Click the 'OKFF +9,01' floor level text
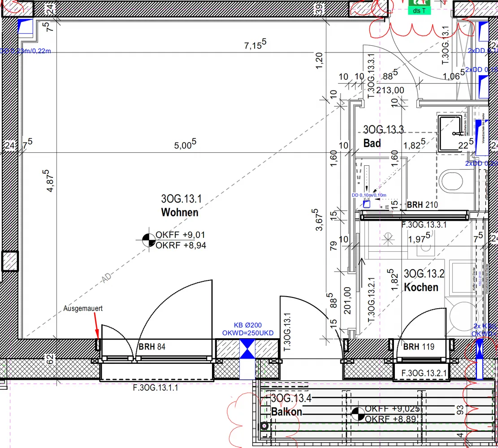This screenshot has height=448, width=498. point(180,235)
